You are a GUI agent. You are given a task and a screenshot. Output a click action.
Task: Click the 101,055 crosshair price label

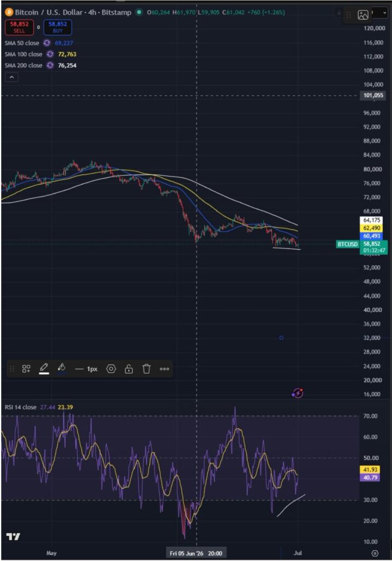click(373, 95)
